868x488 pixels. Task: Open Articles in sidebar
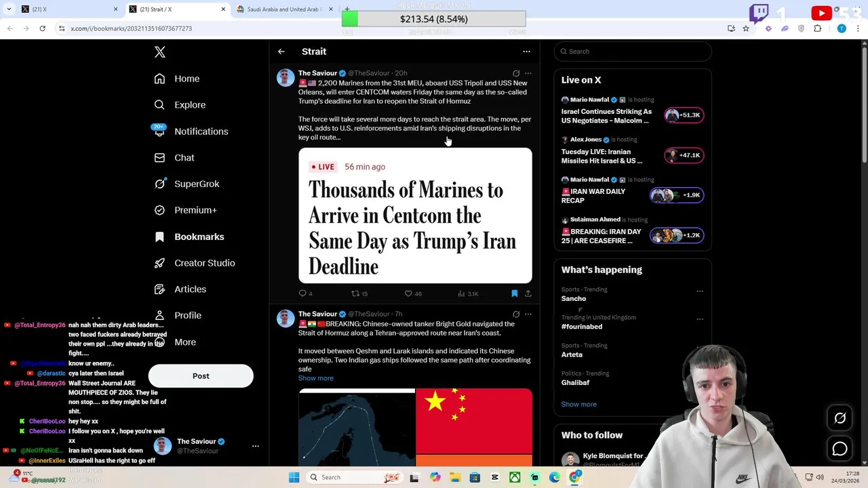[x=180, y=289]
